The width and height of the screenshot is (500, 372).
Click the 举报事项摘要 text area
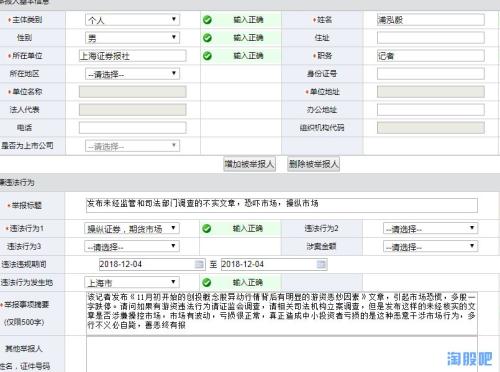[282, 313]
